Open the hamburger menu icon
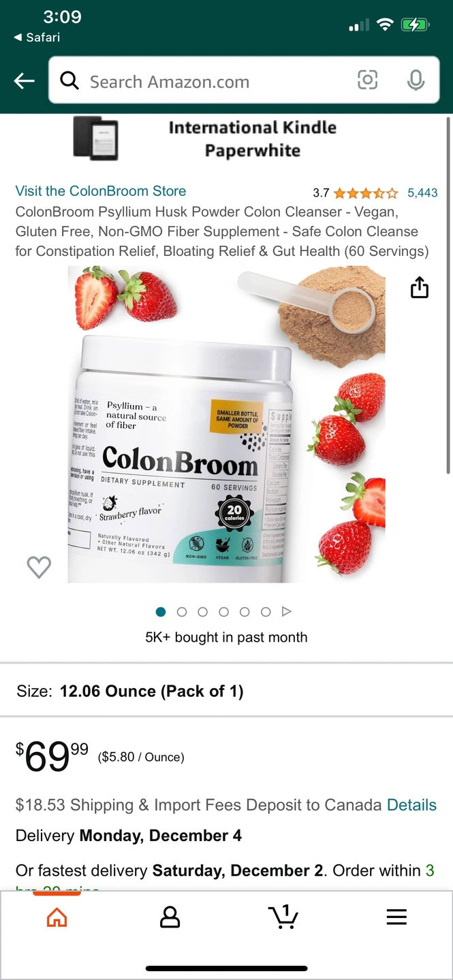Viewport: 453px width, 980px height. point(396,917)
